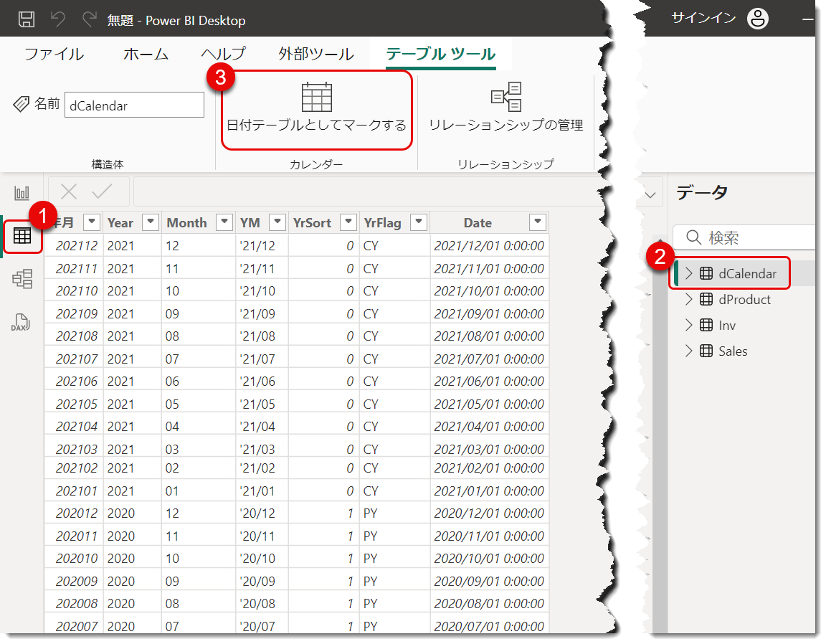Click the サインイン link

click(x=704, y=18)
